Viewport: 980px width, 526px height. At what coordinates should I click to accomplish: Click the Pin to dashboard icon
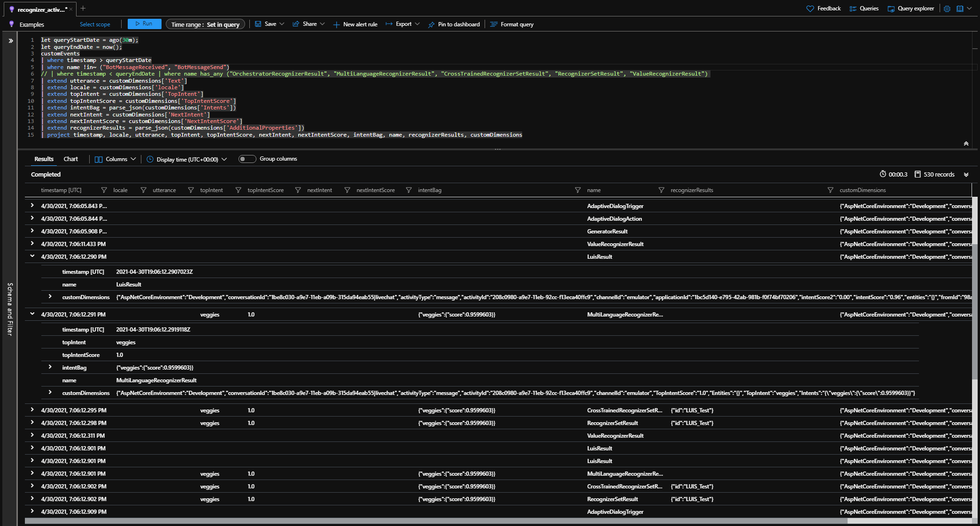pos(431,24)
